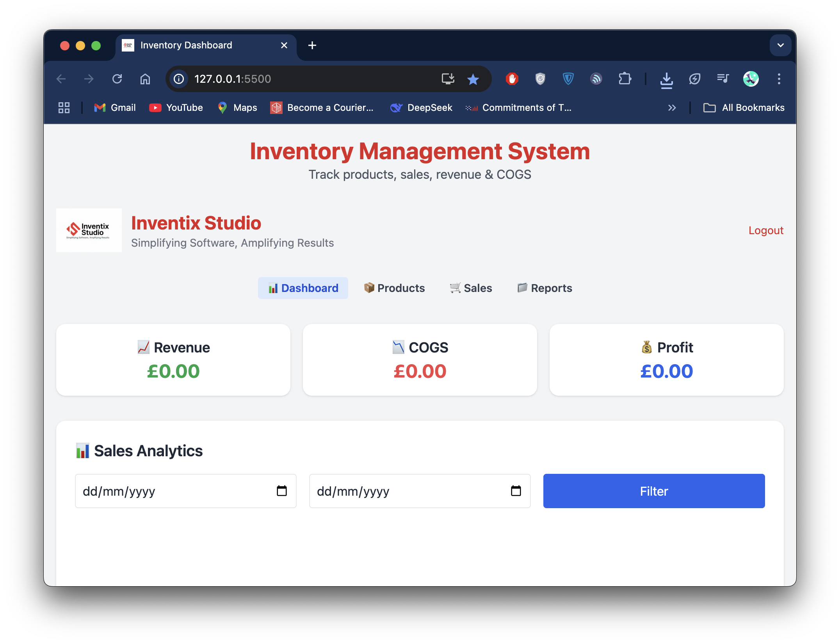Click the first dd/mm/yyyy date input
The height and width of the screenshot is (644, 840).
(x=186, y=491)
